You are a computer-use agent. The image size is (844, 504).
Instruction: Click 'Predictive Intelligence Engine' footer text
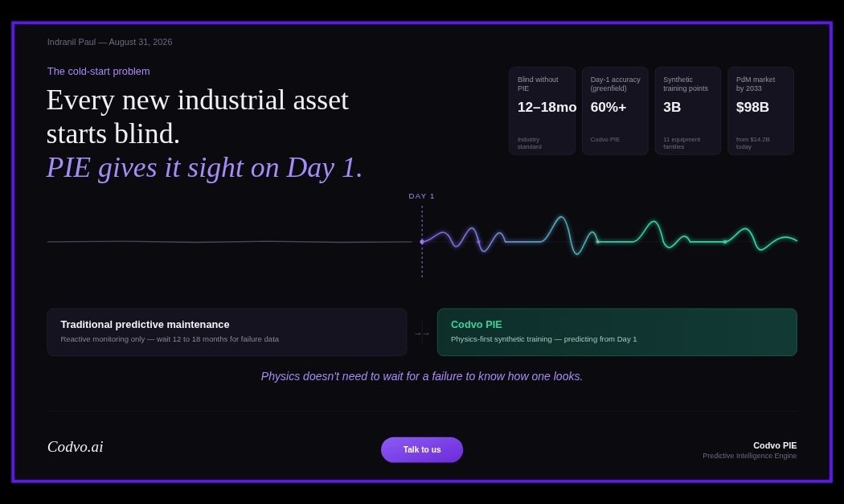click(749, 456)
